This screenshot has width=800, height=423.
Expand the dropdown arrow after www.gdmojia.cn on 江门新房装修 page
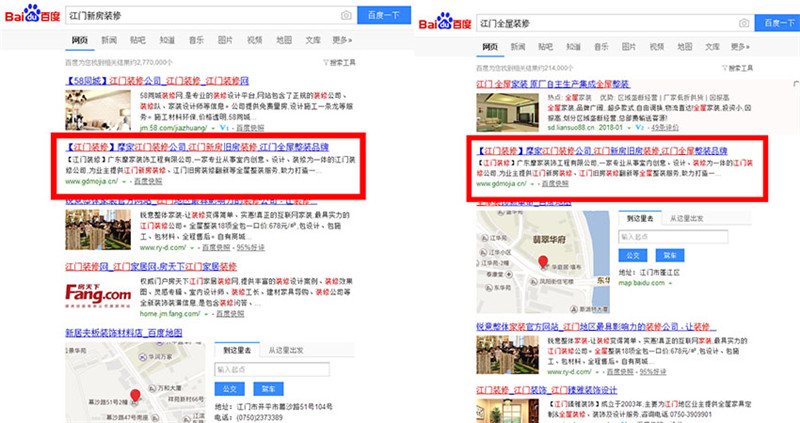pos(124,182)
